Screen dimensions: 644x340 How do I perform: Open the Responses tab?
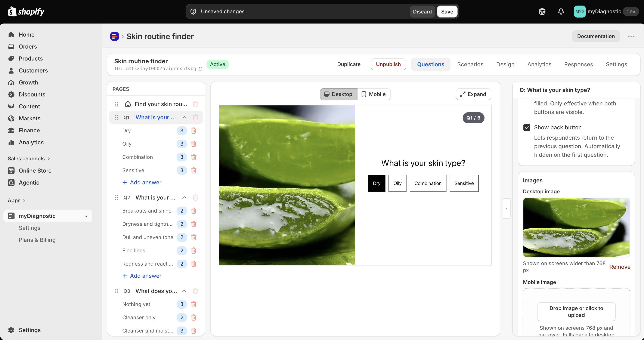[578, 64]
